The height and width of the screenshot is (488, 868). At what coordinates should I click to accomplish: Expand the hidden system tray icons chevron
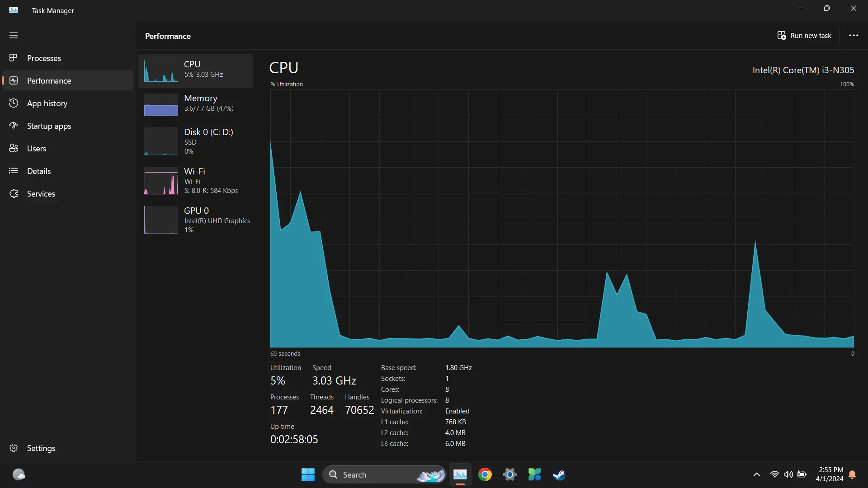pos(756,474)
